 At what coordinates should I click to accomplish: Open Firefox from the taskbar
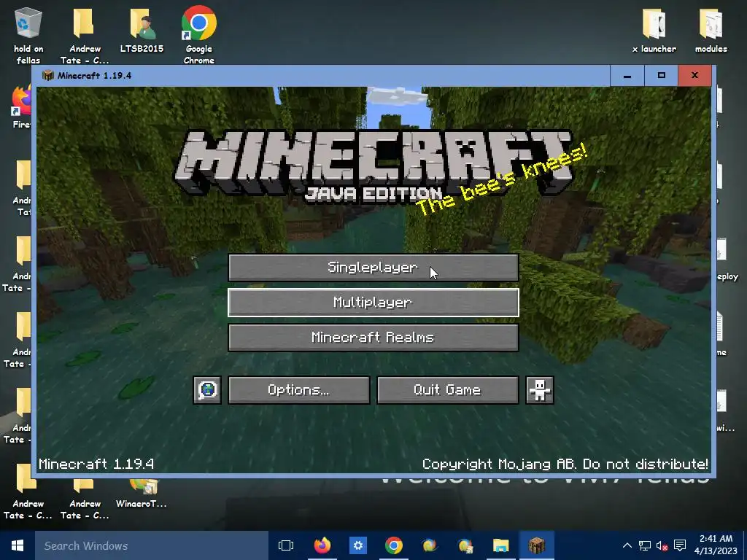point(322,545)
